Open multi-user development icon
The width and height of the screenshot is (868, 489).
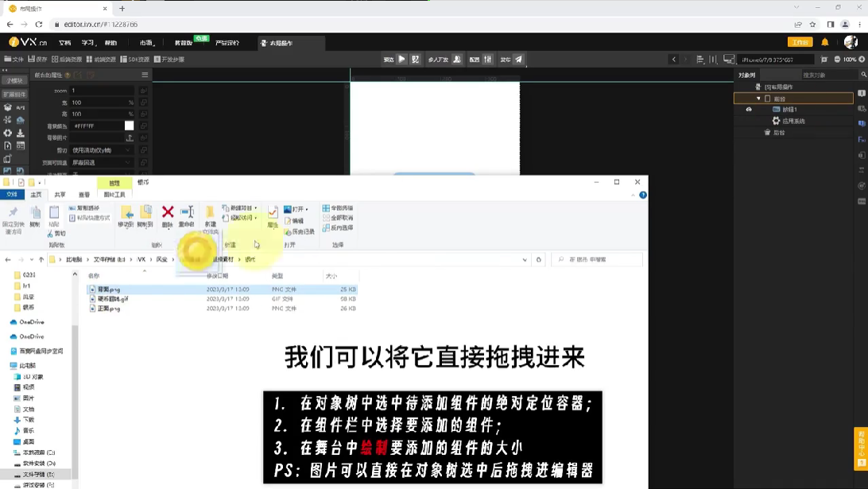pyautogui.click(x=457, y=60)
